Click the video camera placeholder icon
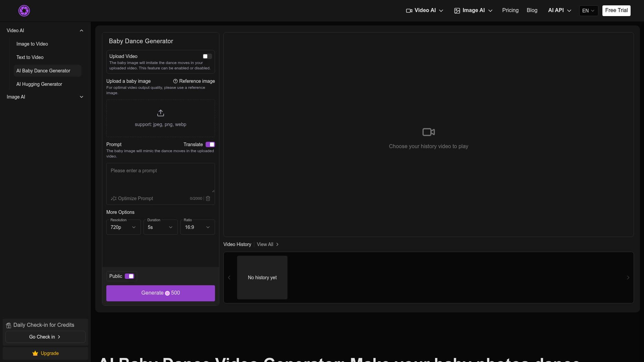Viewport: 644px width, 362px height. (429, 132)
